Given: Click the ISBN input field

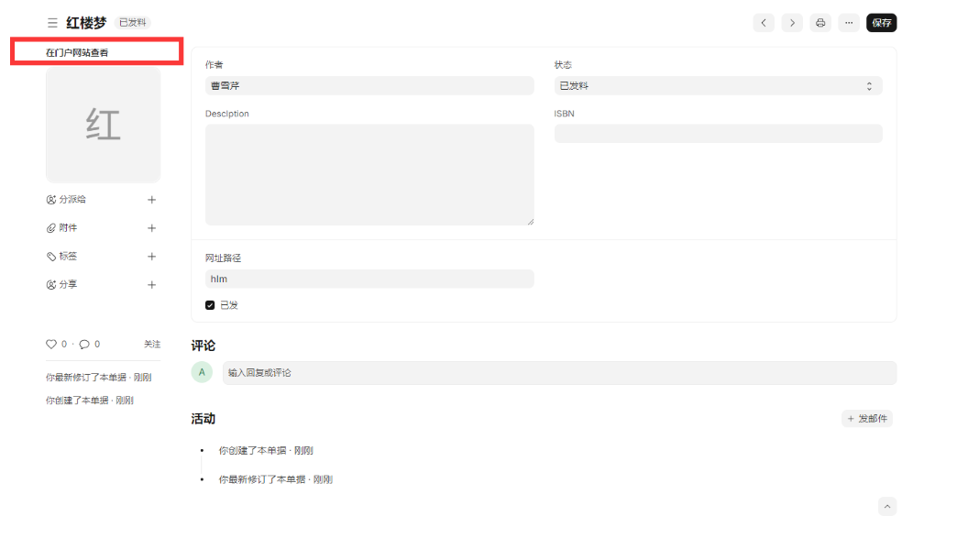Looking at the screenshot, I should [x=718, y=134].
